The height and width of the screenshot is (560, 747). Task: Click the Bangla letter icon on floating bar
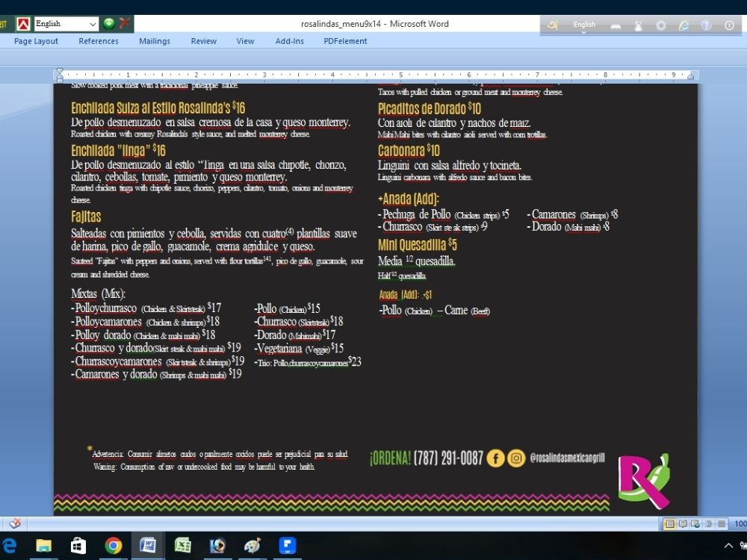552,25
